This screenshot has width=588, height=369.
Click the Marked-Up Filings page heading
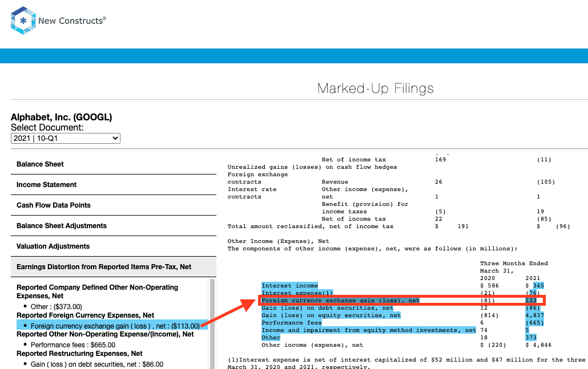[376, 88]
